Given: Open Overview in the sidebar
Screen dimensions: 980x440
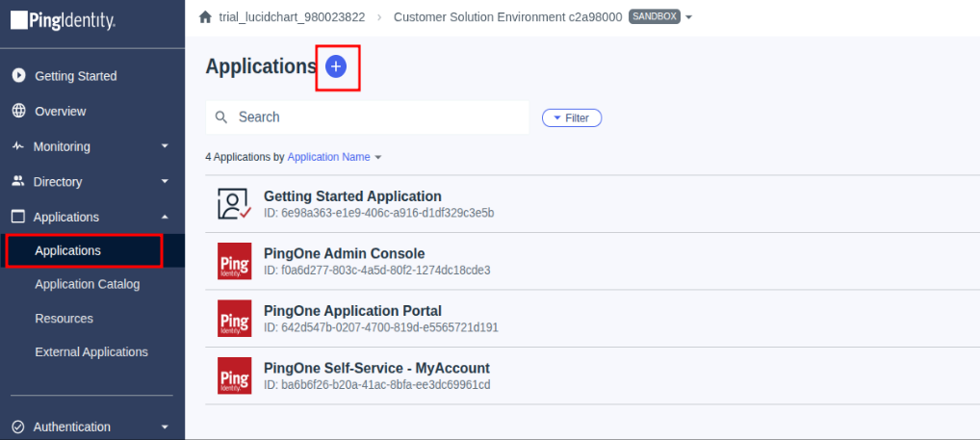Looking at the screenshot, I should 61,112.
